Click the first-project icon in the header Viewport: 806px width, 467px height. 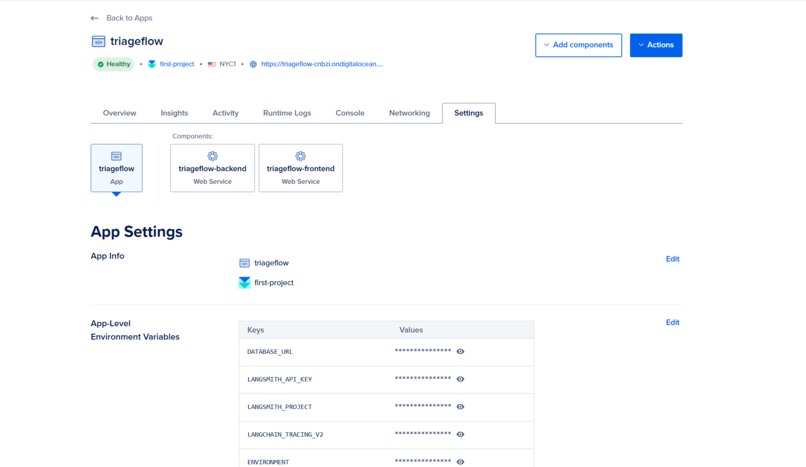[x=152, y=64]
